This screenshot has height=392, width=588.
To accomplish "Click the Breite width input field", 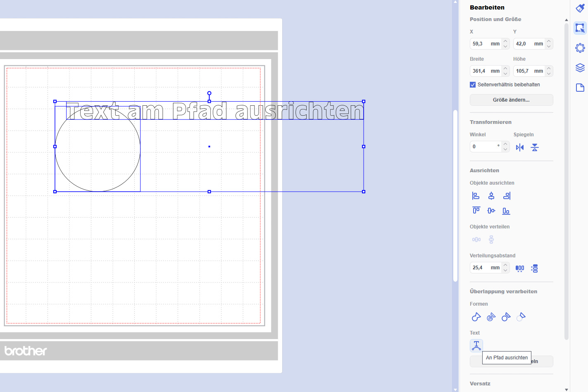I will pyautogui.click(x=481, y=71).
